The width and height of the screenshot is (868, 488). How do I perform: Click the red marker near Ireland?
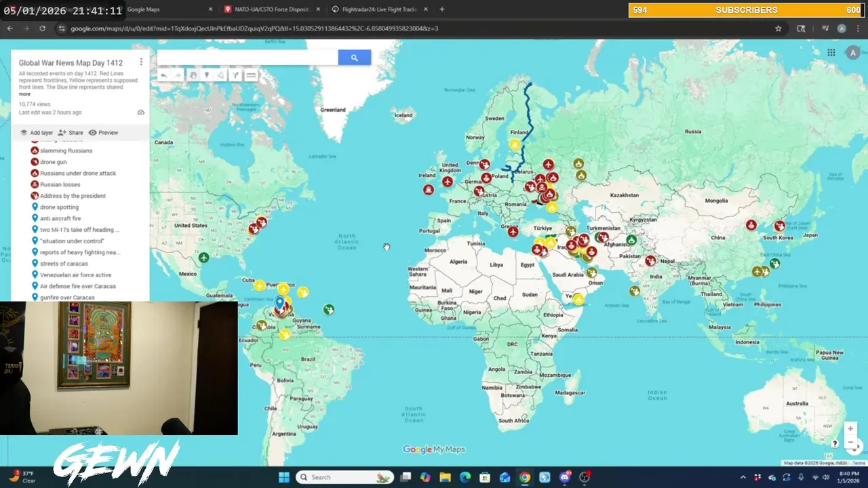pyautogui.click(x=429, y=190)
